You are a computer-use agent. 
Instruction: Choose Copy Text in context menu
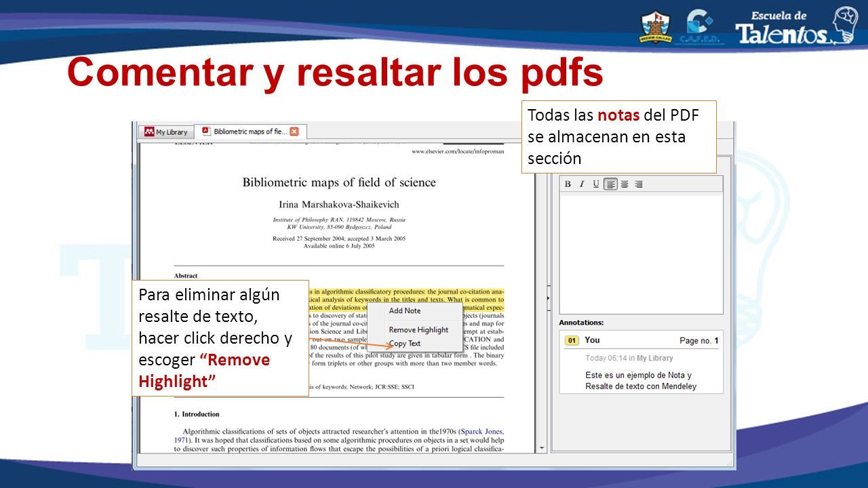click(x=405, y=344)
